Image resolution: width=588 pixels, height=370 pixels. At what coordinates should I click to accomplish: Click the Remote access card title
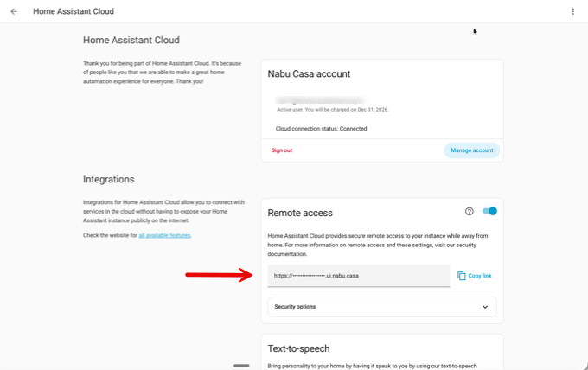(x=300, y=213)
